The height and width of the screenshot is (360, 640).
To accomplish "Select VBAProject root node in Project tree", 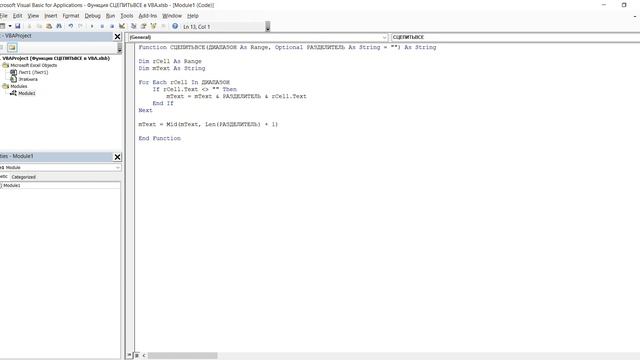I will pos(56,58).
